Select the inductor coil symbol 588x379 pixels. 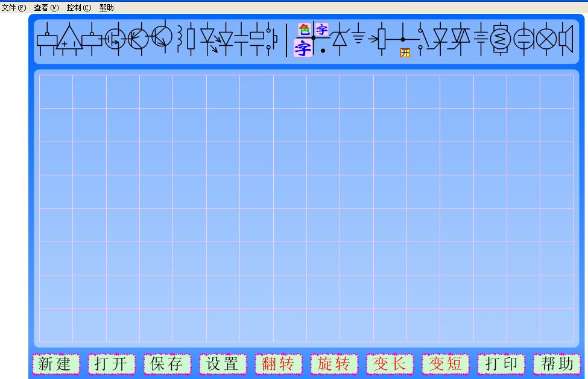coord(180,38)
